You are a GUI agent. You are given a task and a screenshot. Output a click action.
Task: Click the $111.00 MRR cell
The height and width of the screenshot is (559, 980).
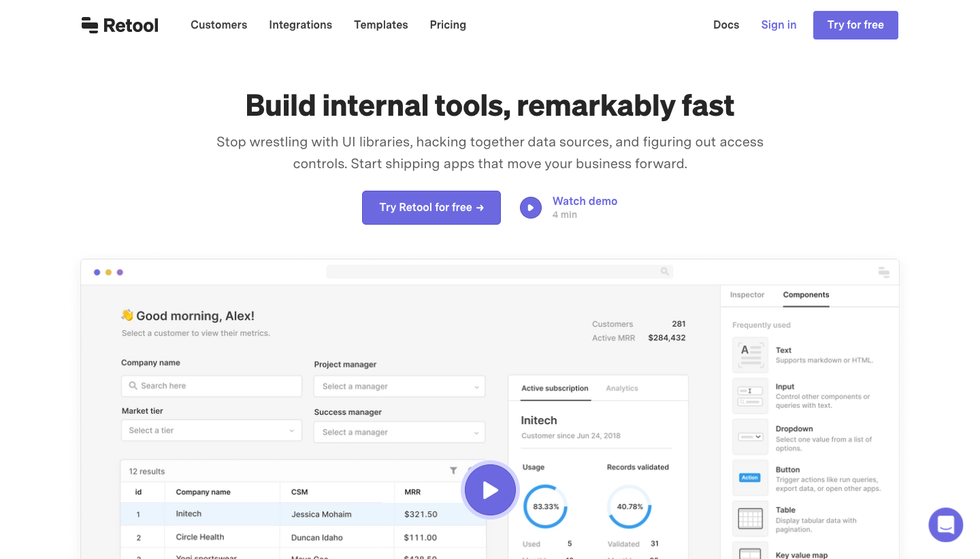[421, 537]
